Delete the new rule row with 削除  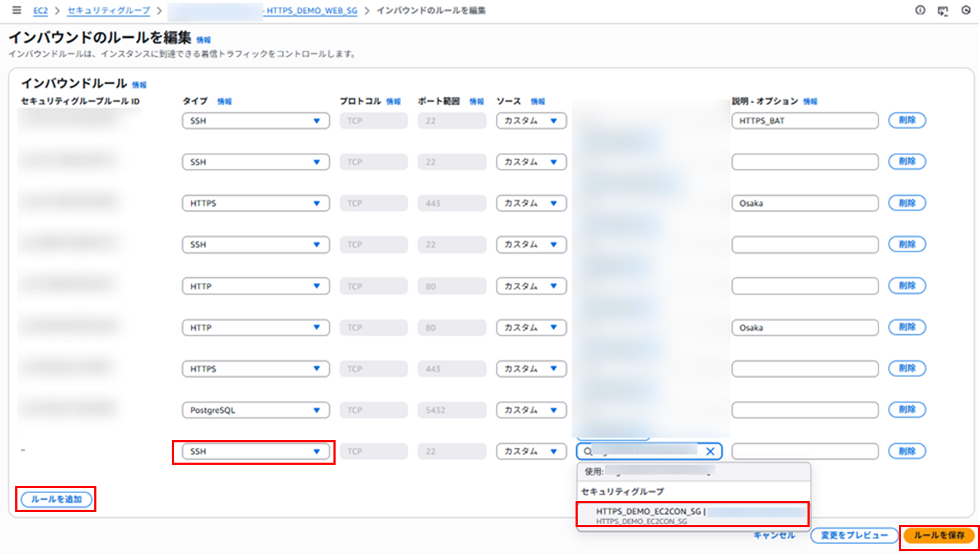907,452
